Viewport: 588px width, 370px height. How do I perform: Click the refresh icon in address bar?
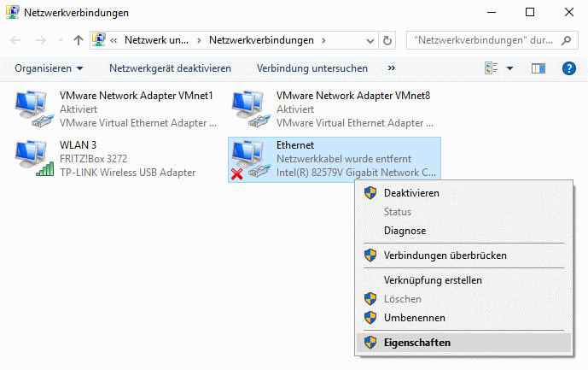click(388, 40)
